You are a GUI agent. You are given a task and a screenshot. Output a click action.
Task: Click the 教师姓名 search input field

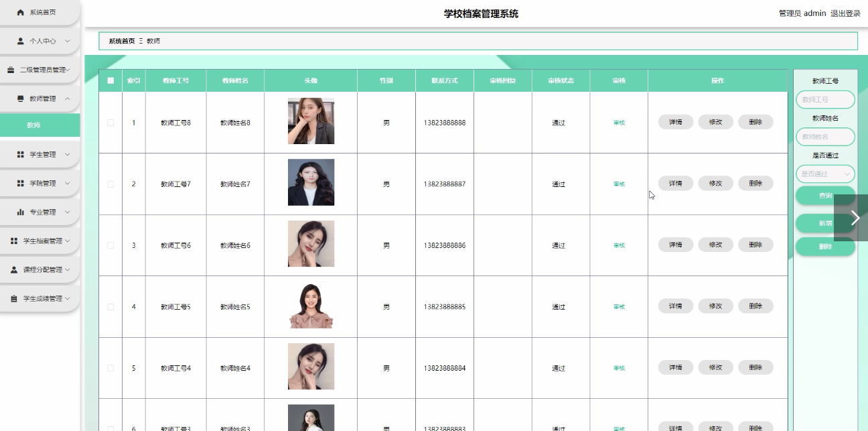825,137
